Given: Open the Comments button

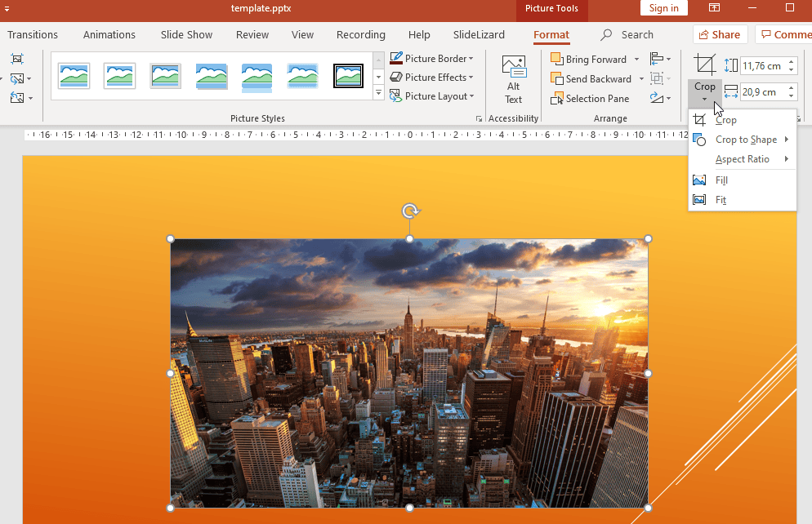Looking at the screenshot, I should tap(784, 34).
